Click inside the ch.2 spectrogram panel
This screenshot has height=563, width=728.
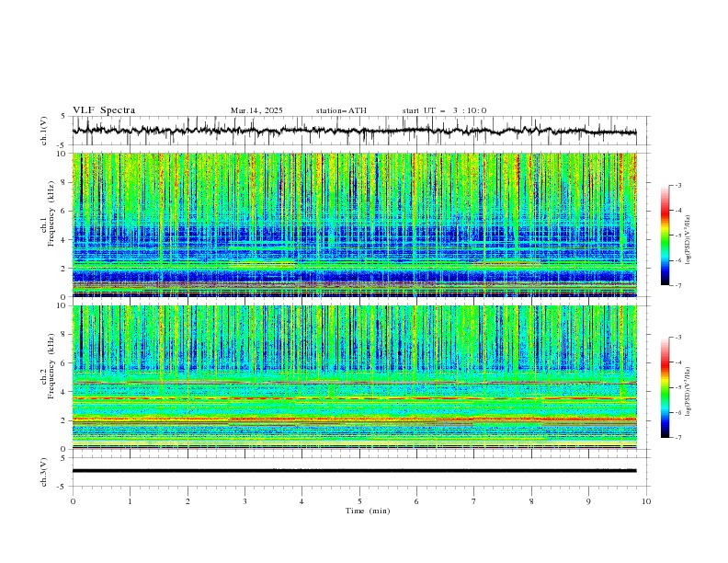(354, 377)
